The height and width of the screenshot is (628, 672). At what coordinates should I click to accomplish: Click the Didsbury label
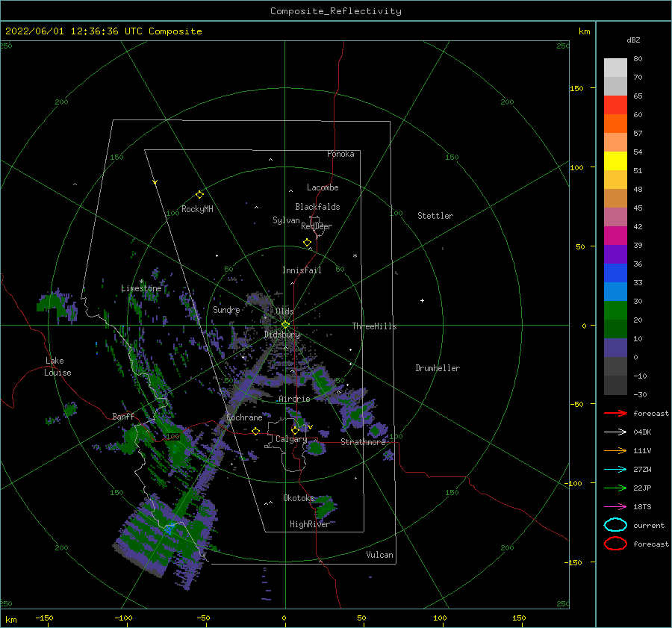tap(282, 335)
